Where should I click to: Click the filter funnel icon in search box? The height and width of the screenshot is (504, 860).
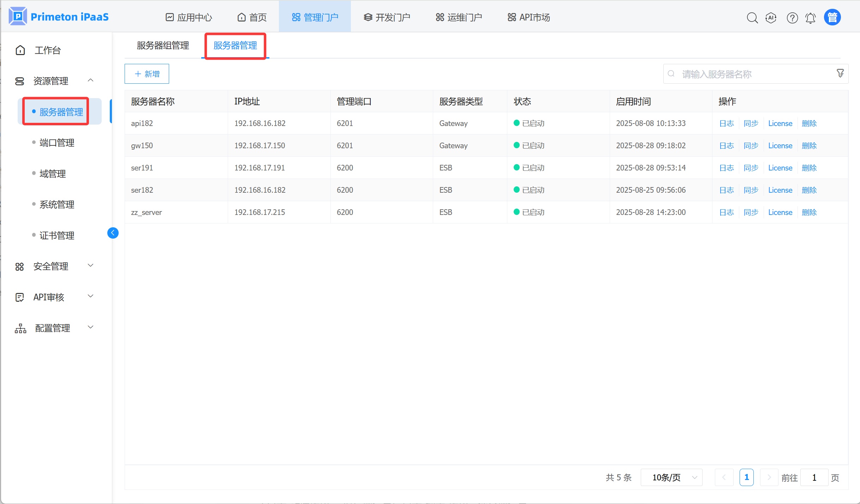[840, 73]
